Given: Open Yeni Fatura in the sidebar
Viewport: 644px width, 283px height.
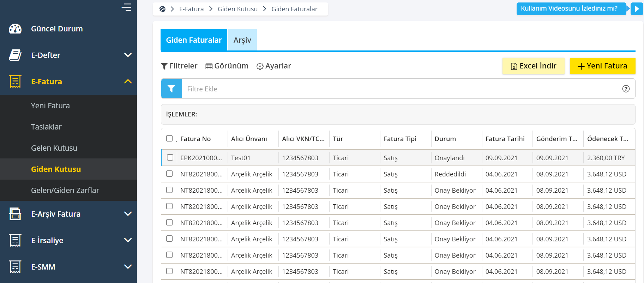Looking at the screenshot, I should pyautogui.click(x=50, y=106).
